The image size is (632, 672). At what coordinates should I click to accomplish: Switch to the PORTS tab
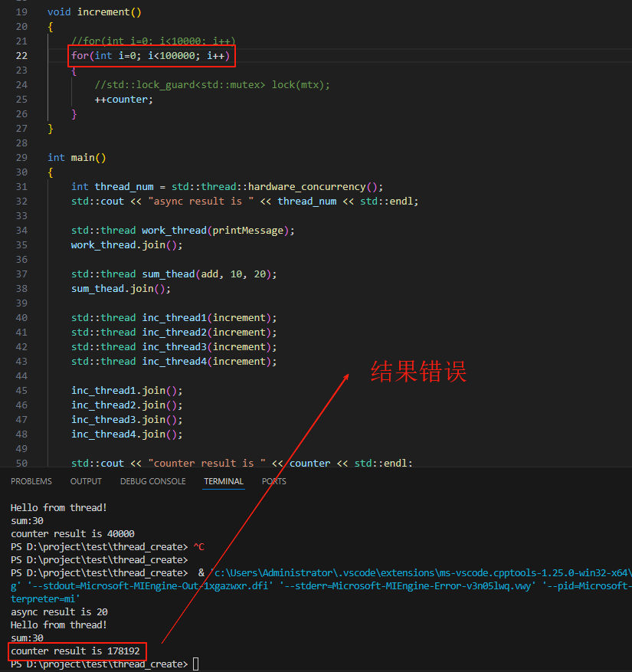coord(273,481)
